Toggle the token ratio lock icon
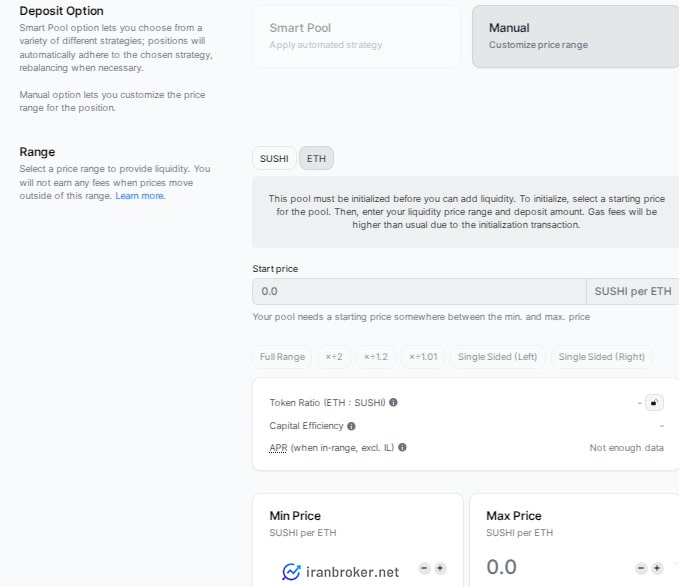The height and width of the screenshot is (587, 679). (x=654, y=403)
